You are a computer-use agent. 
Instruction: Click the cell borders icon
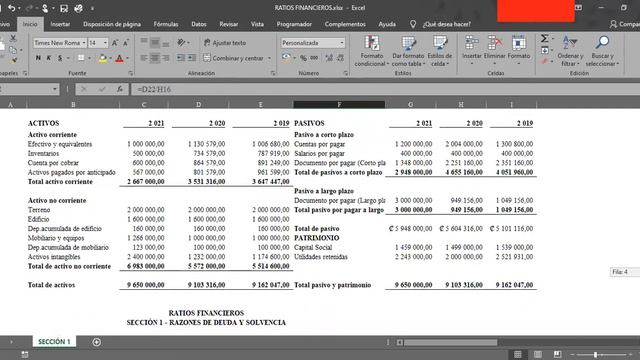81,58
